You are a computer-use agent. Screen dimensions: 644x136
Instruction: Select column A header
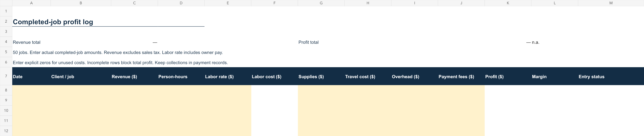31,3
